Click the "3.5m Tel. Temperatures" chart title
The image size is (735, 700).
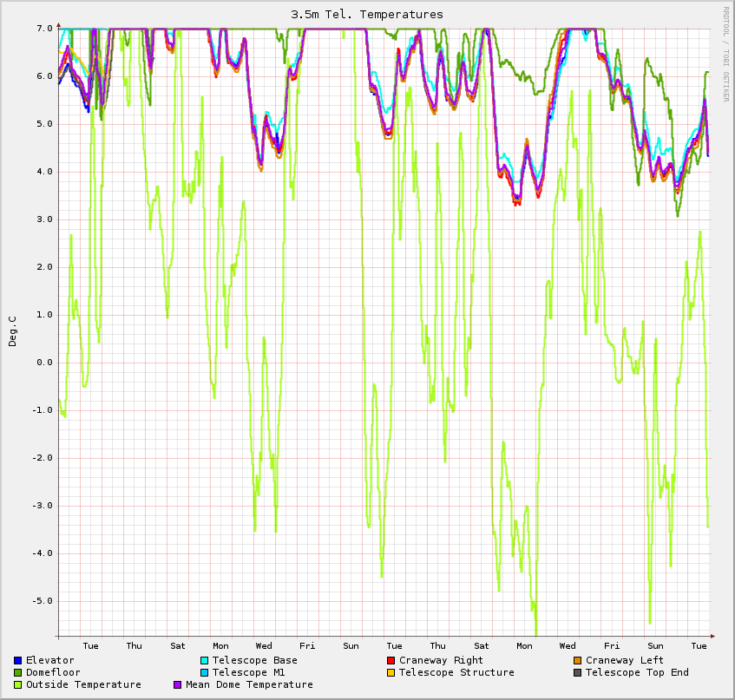[367, 15]
